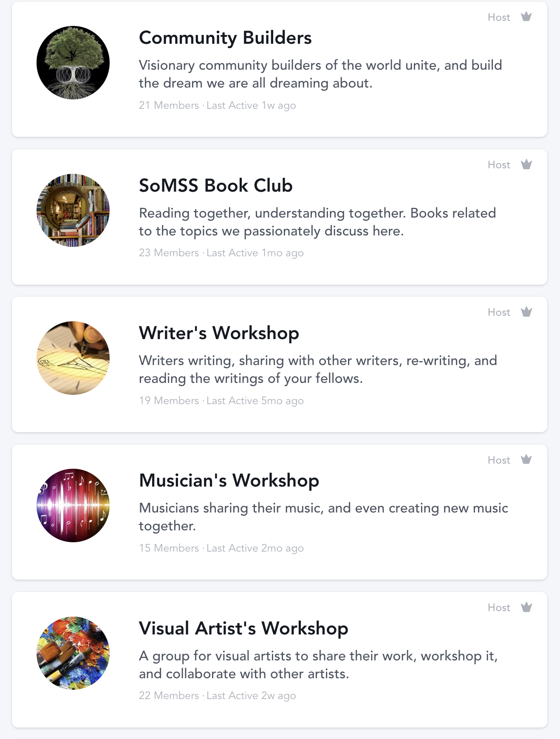This screenshot has height=739, width=560.
Task: Click the SoMSS Book Club crown icon
Action: [526, 164]
